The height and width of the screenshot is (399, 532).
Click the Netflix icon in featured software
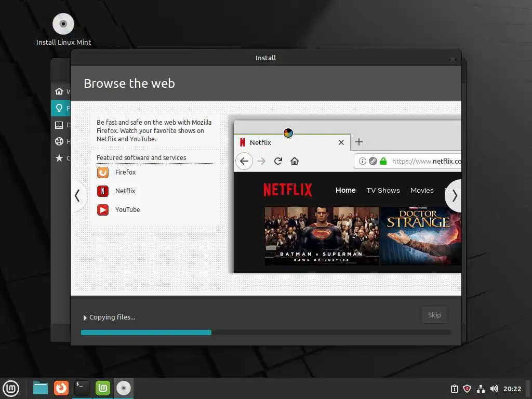tap(103, 191)
